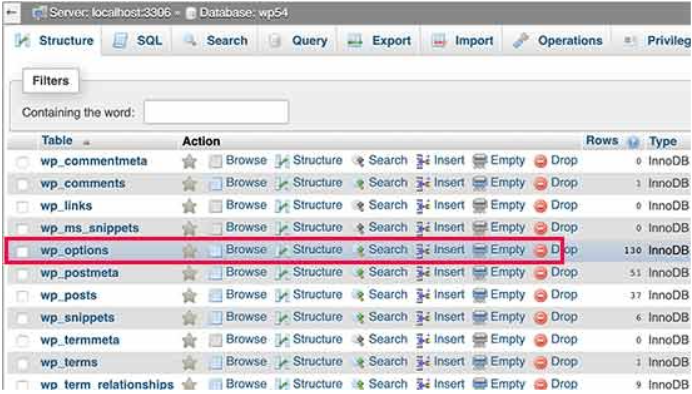Toggle the wp_postmeta checkbox
Image resolution: width=692 pixels, height=394 pixels.
coord(22,274)
